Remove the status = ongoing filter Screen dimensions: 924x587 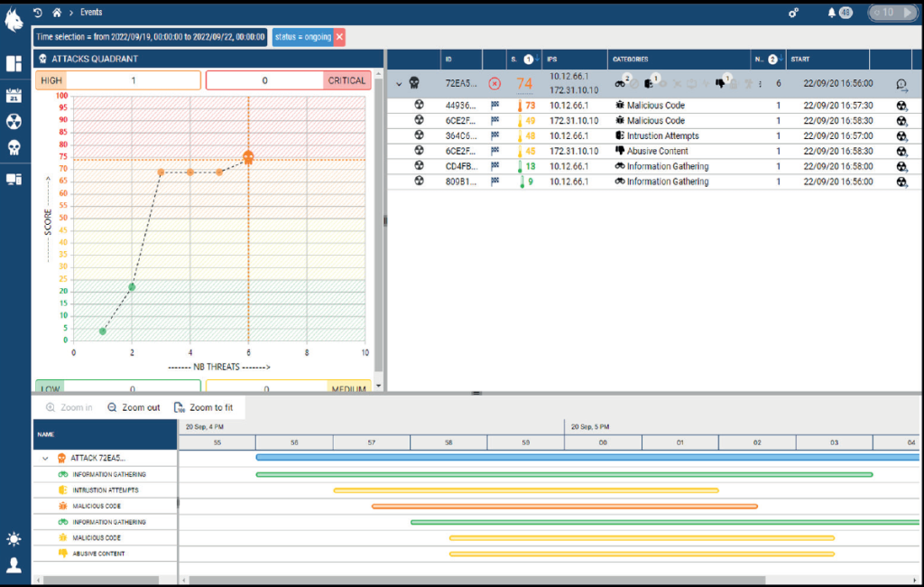tap(339, 36)
